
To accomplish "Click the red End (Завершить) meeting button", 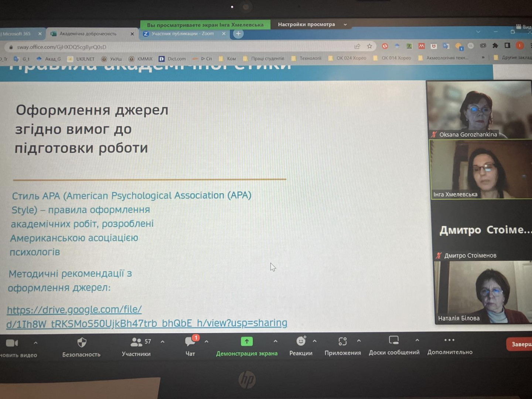I will 520,344.
